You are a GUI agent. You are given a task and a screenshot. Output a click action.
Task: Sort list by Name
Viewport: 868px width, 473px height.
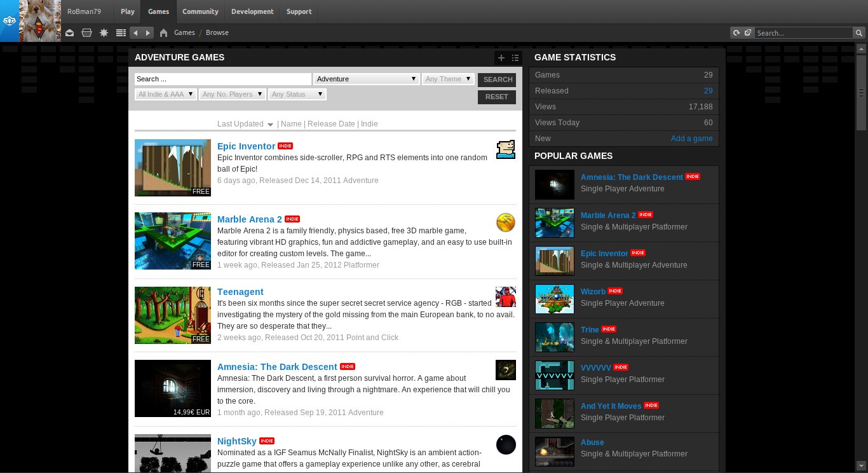291,124
